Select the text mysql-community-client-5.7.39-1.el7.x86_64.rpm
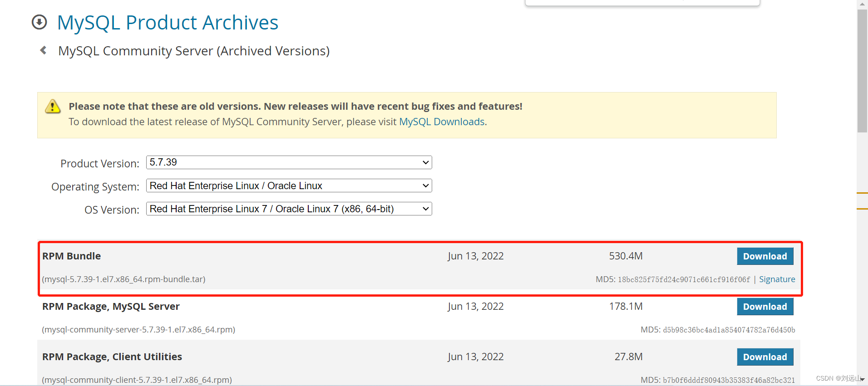This screenshot has width=868, height=386. tap(137, 380)
